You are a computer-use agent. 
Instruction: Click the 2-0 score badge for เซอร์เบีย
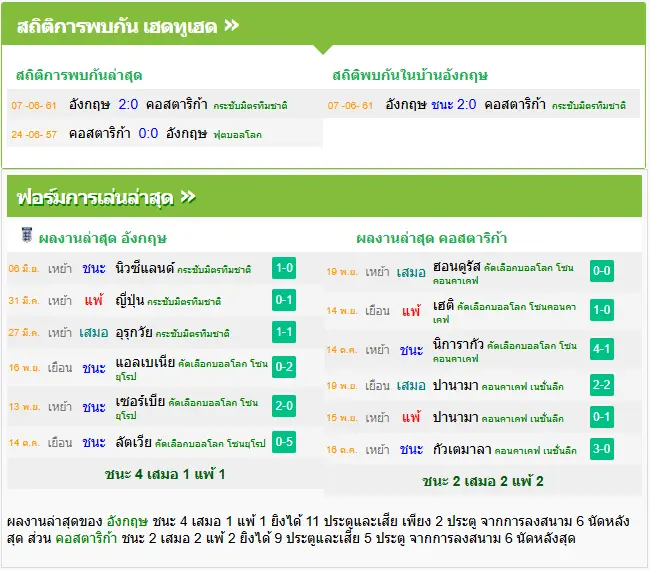pos(284,406)
